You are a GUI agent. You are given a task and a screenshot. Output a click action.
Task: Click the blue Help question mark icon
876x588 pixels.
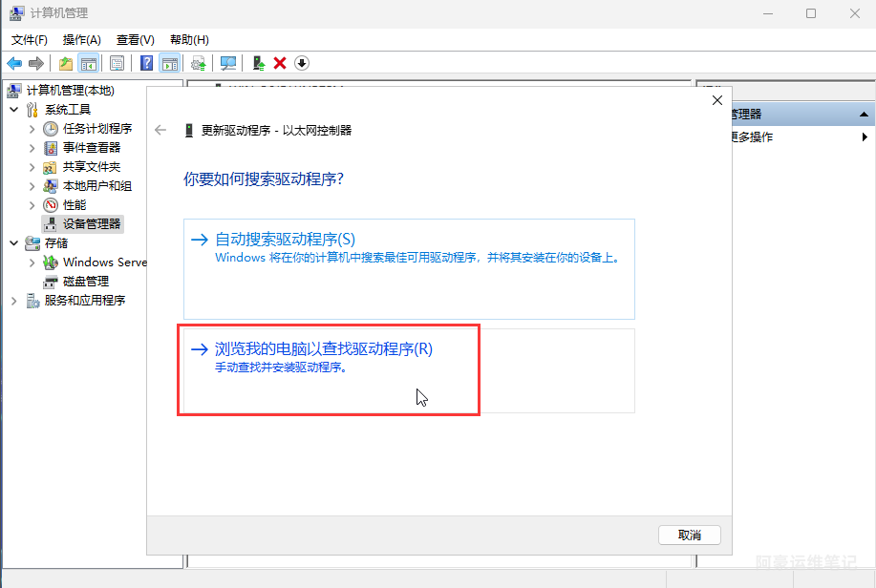tap(147, 63)
